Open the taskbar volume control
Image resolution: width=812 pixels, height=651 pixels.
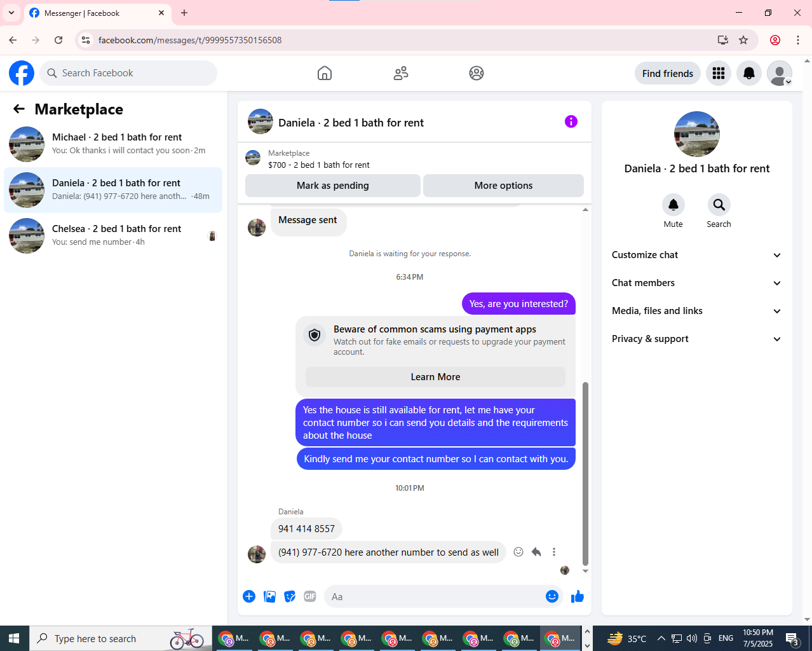(692, 638)
